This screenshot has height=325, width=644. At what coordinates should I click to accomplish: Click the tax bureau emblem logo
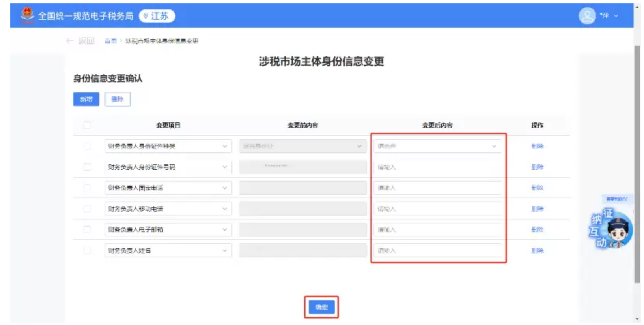[27, 15]
